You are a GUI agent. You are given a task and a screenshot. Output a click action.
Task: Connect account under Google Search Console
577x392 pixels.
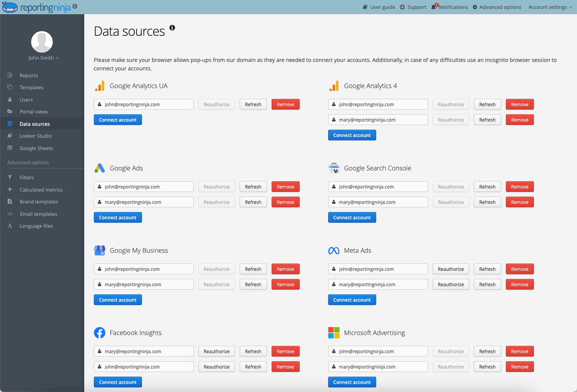[352, 217]
